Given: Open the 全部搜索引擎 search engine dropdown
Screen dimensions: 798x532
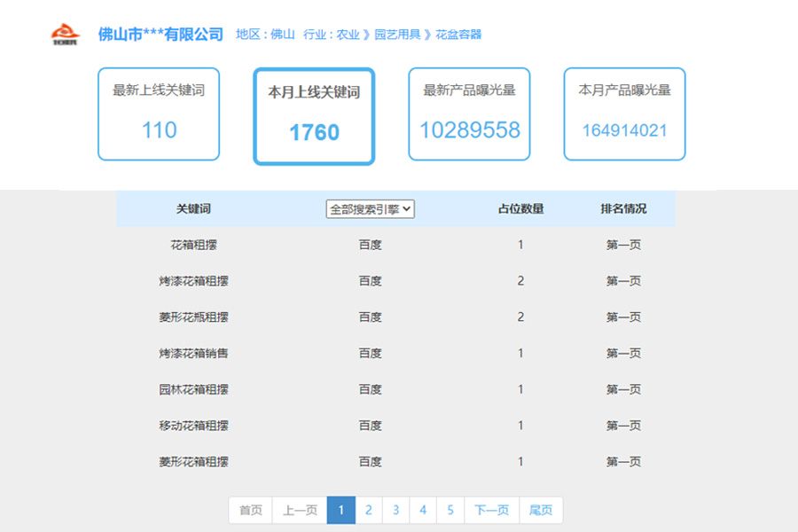Looking at the screenshot, I should click(x=372, y=207).
